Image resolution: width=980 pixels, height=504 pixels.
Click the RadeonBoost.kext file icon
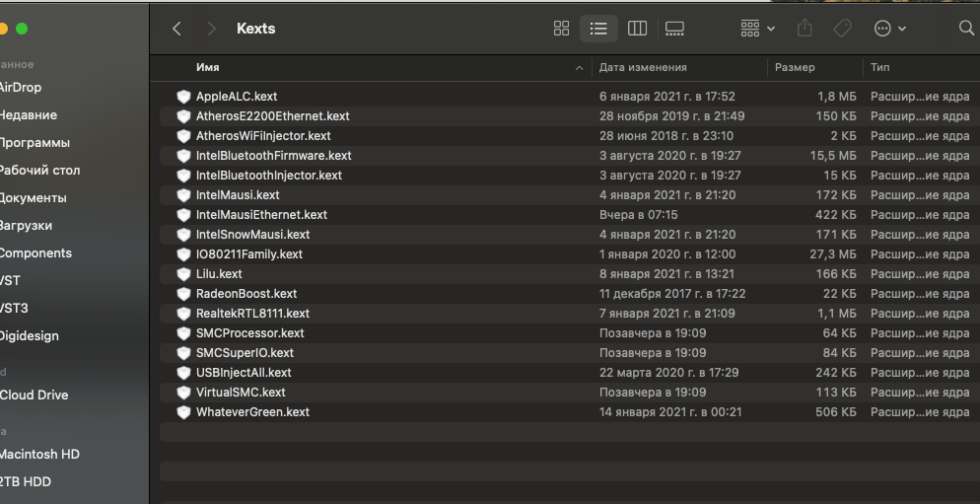coord(183,293)
